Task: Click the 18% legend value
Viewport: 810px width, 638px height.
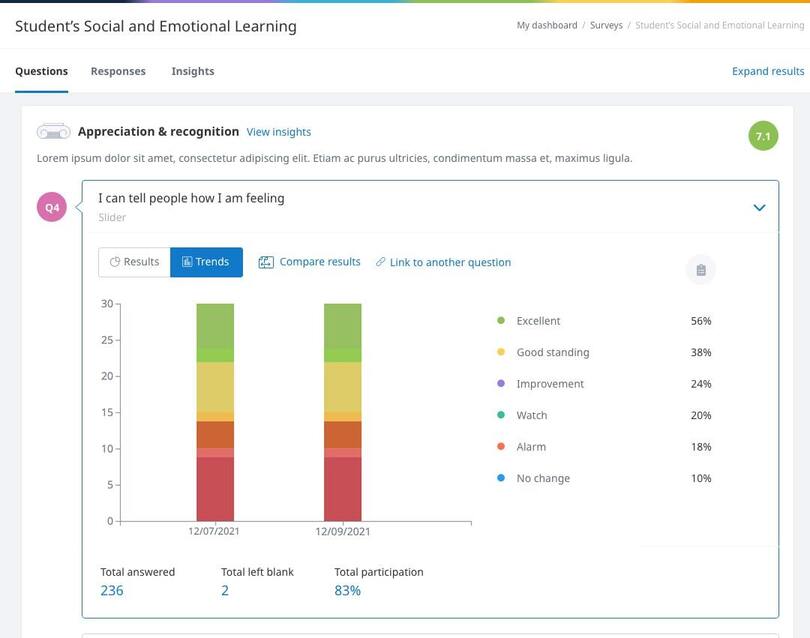Action: [701, 447]
